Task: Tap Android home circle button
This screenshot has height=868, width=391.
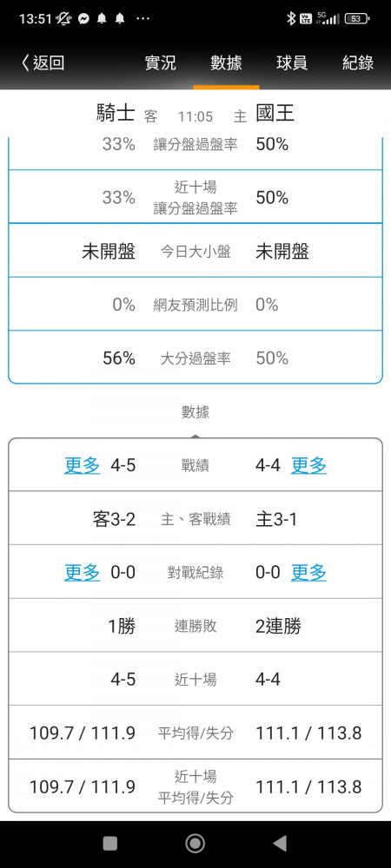Action: click(x=195, y=843)
